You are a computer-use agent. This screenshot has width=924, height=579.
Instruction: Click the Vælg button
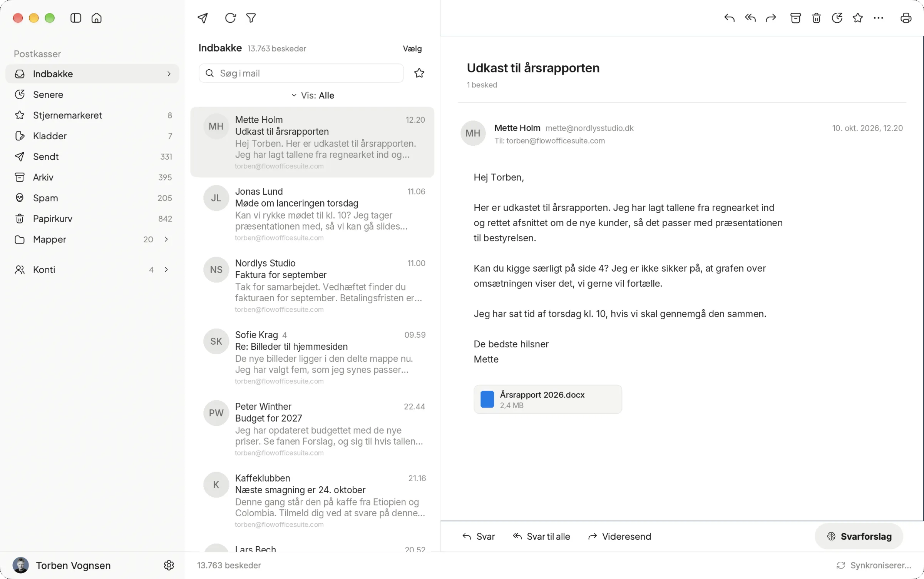(412, 48)
